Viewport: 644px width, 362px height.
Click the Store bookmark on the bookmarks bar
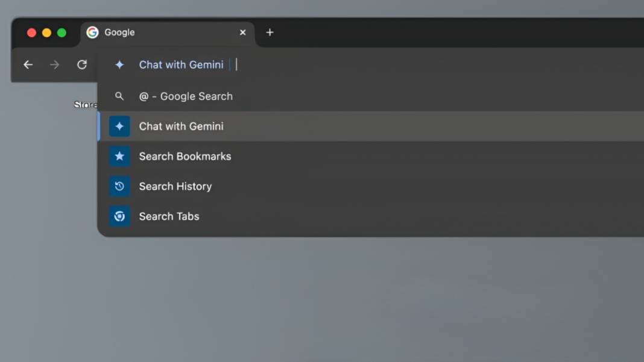85,104
